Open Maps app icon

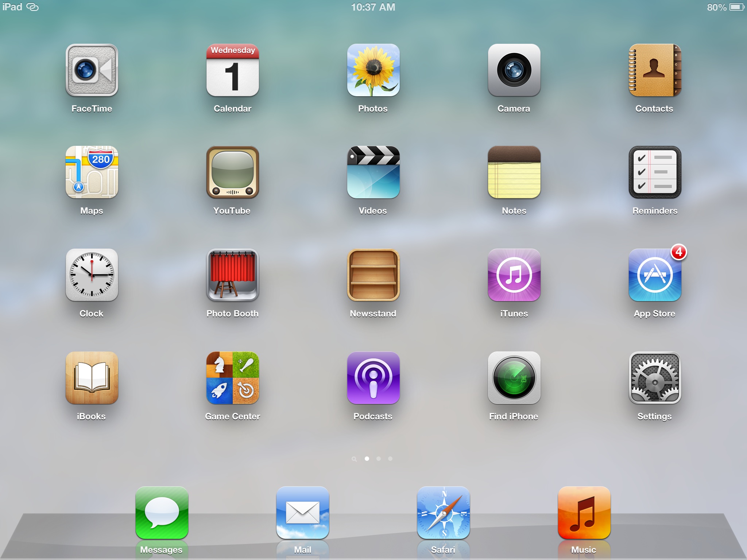coord(92,172)
